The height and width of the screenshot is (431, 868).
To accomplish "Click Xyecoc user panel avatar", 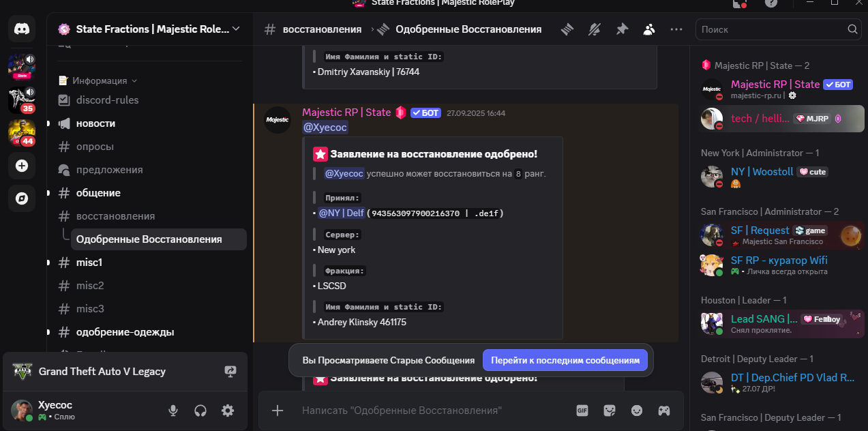I will pyautogui.click(x=22, y=411).
